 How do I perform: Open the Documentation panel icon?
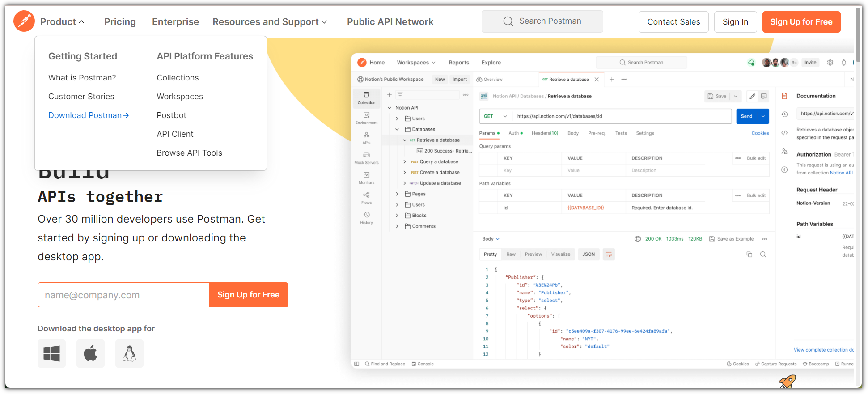(x=784, y=96)
